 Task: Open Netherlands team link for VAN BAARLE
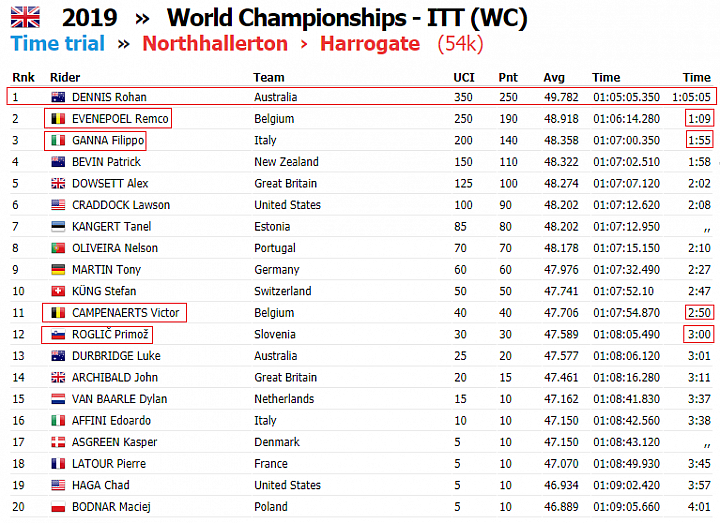284,399
